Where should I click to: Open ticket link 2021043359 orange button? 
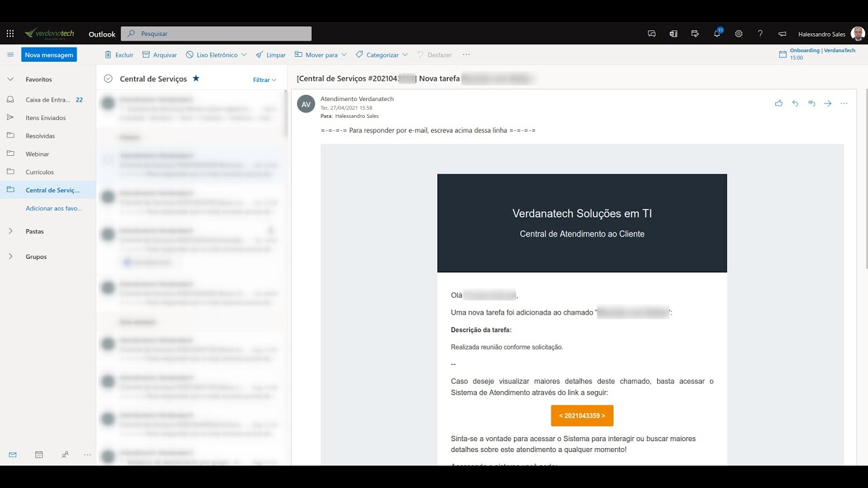582,415
